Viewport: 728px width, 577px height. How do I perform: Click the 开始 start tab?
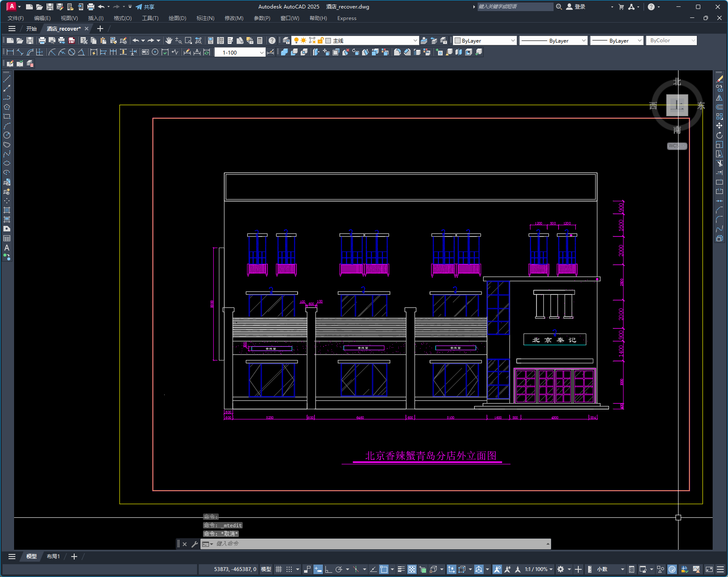32,29
